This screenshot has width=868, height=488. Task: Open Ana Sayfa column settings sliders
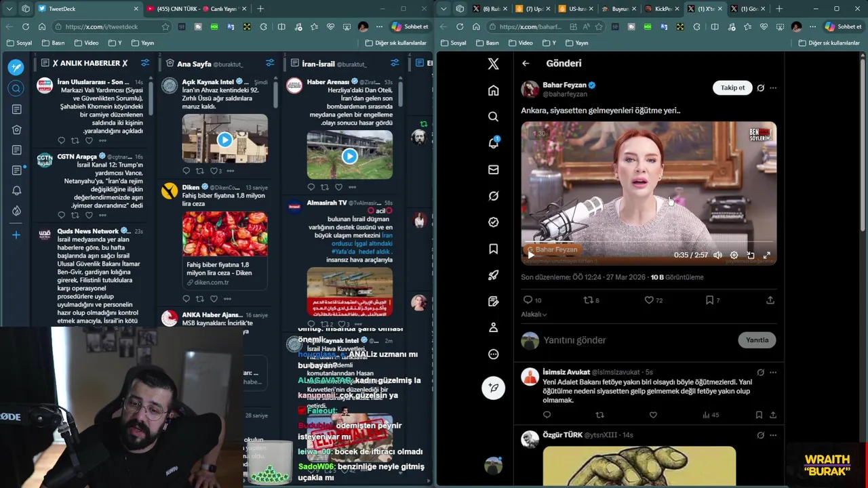[270, 63]
